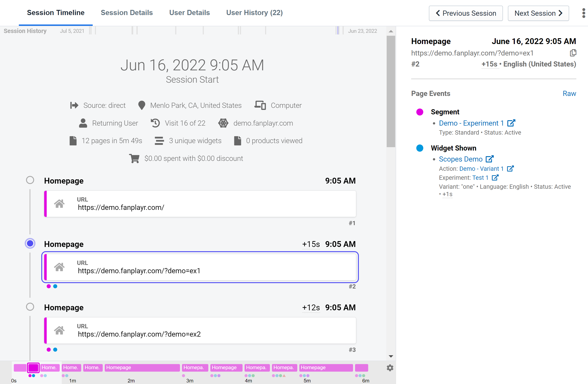Open the Demo - Experiment 1 external link icon

point(511,123)
